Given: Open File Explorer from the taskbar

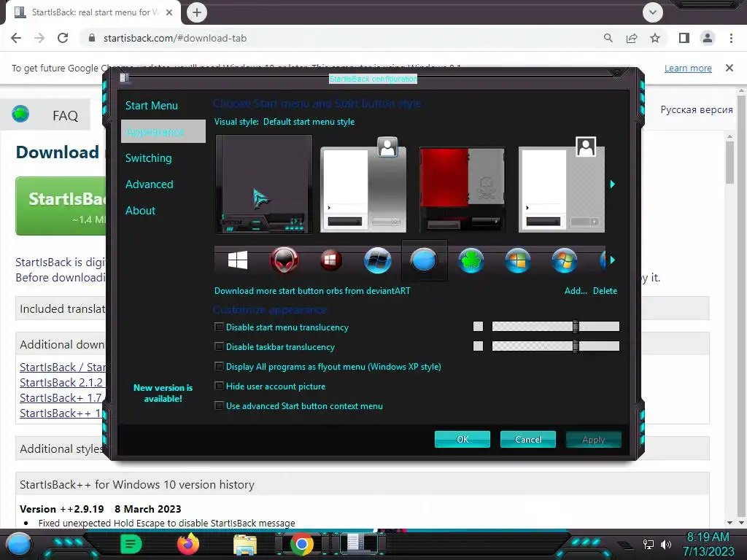Looking at the screenshot, I should [x=245, y=544].
